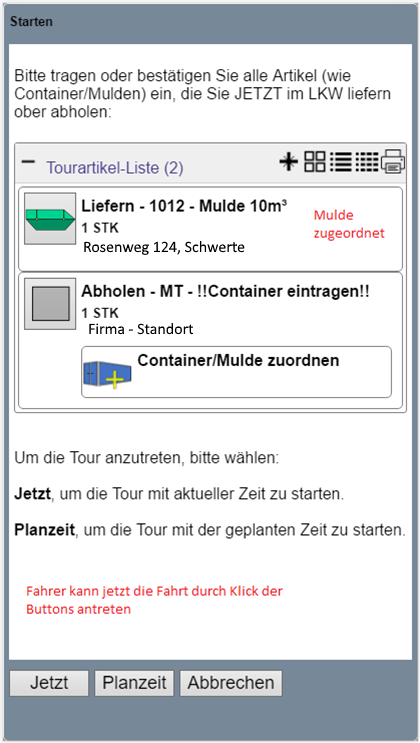Image resolution: width=420 pixels, height=743 pixels.
Task: Select Abholen - MT - Container eintragen entry
Action: pos(210,341)
